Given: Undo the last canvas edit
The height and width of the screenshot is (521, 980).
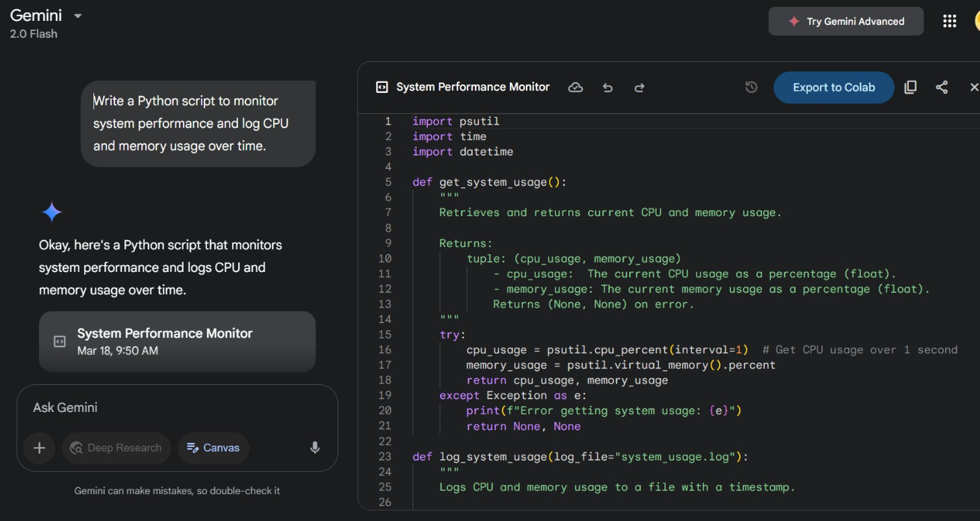Looking at the screenshot, I should coord(608,88).
